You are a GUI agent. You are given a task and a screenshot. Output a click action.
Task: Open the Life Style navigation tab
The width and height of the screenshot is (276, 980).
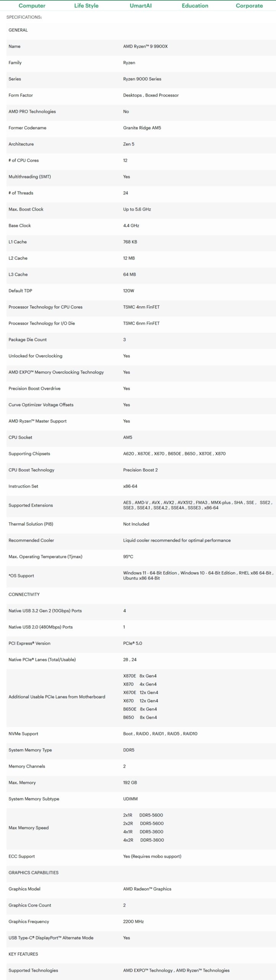86,6
